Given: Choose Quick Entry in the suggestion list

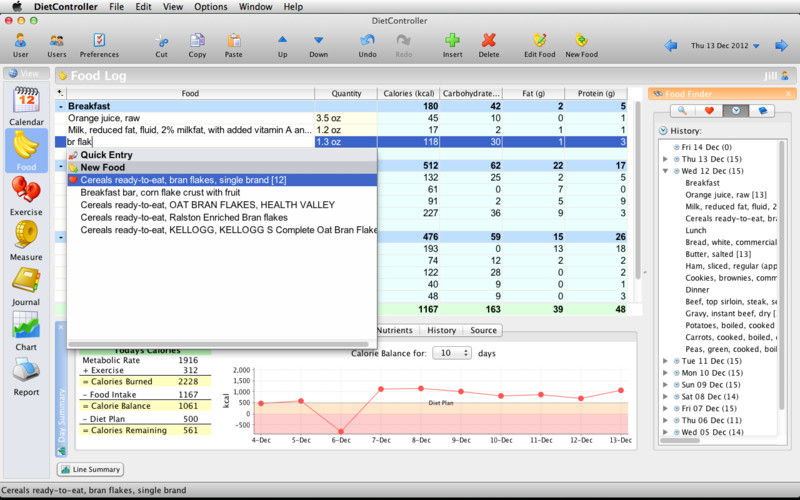Looking at the screenshot, I should point(222,155).
